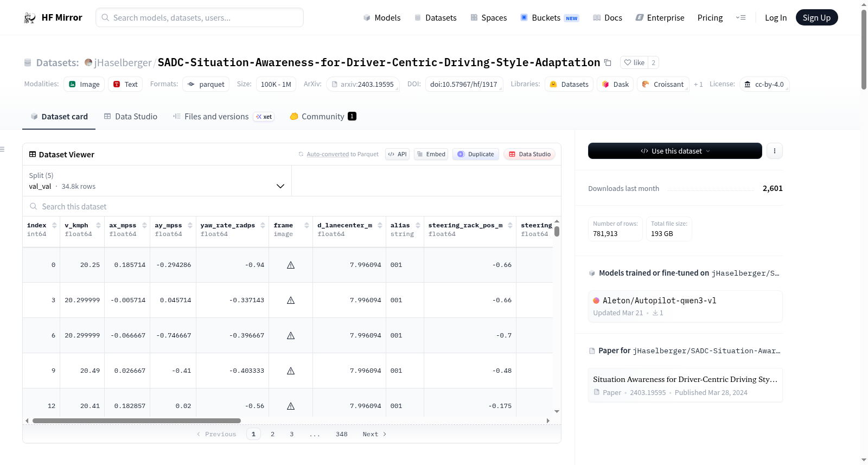Click the jHaselberger avatar icon
This screenshot has width=868, height=465.
(x=88, y=62)
